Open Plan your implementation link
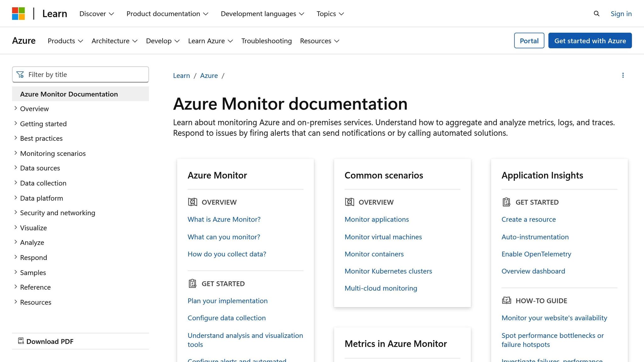The height and width of the screenshot is (362, 644). click(228, 301)
